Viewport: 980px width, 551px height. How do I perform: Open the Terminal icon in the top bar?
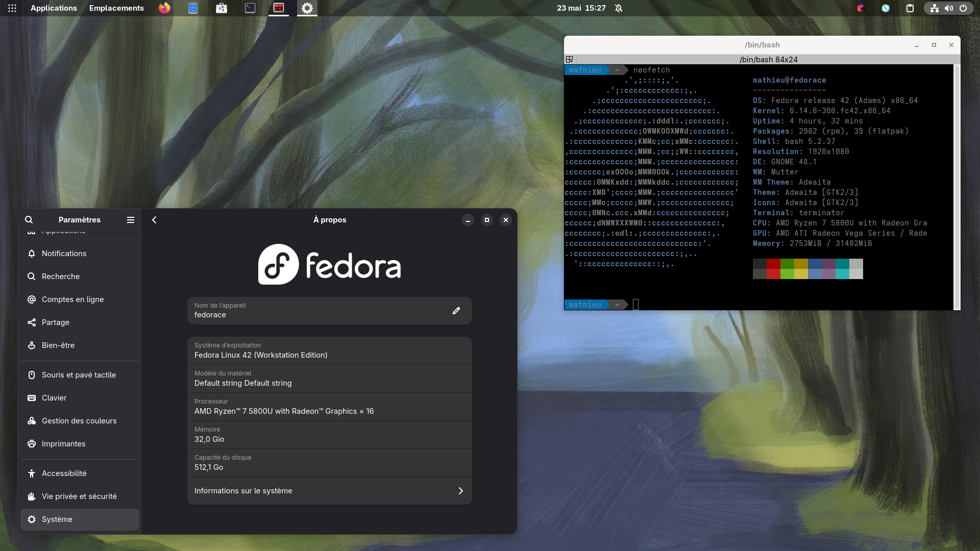pos(250,8)
